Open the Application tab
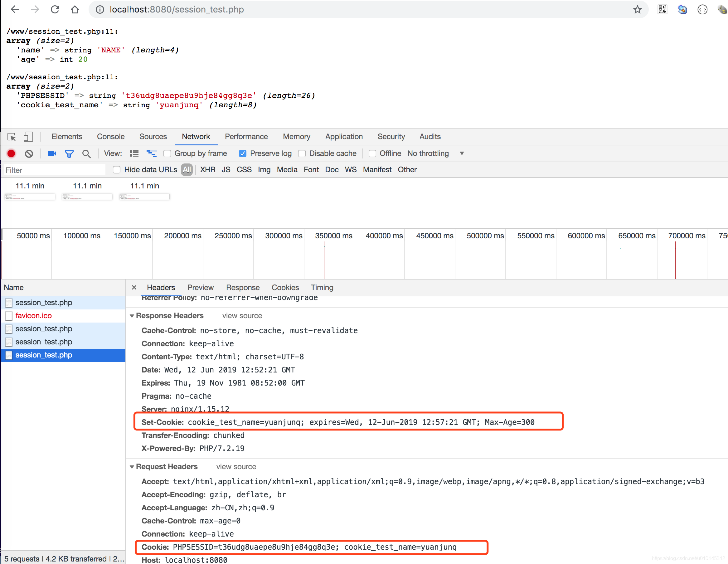Screen dimensions: 728x564 (344, 137)
